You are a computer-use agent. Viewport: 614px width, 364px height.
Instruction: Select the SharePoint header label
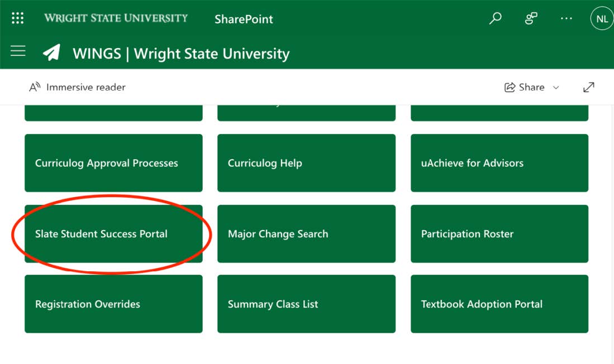(x=243, y=19)
